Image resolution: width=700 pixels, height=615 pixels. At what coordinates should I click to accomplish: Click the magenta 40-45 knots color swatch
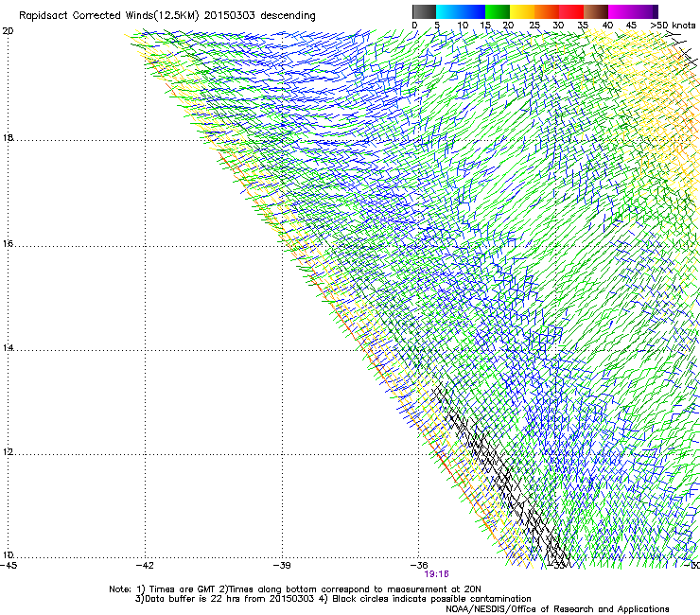621,11
